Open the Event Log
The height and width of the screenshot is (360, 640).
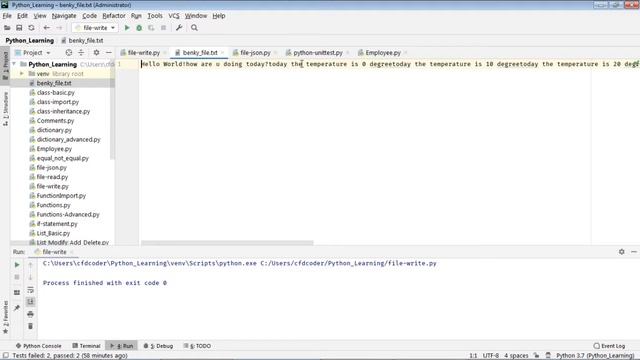click(x=609, y=346)
